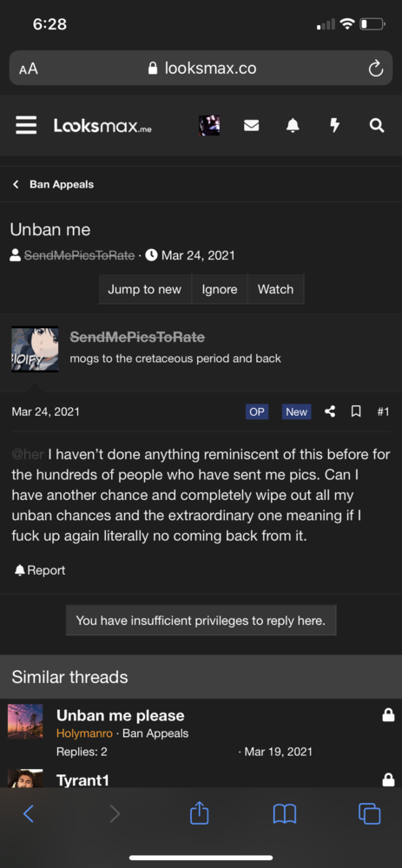Reload page with Safari refresh icon
This screenshot has width=402, height=868.
(376, 69)
